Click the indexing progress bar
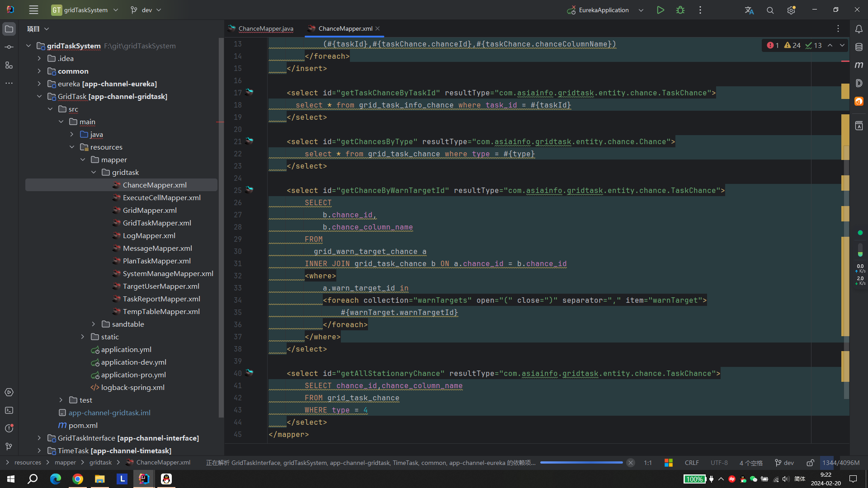Screen dimensions: 868x488 coord(581,463)
